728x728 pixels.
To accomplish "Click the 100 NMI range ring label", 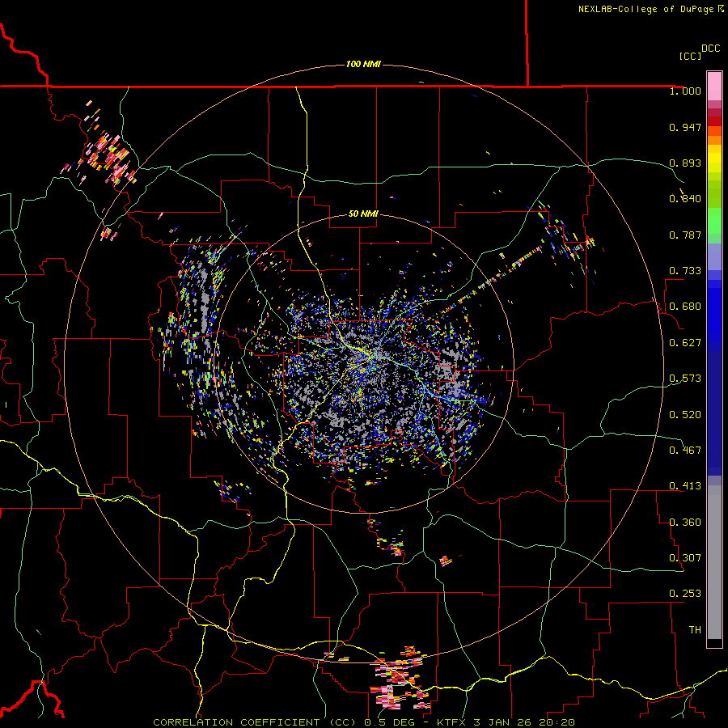I will point(363,64).
